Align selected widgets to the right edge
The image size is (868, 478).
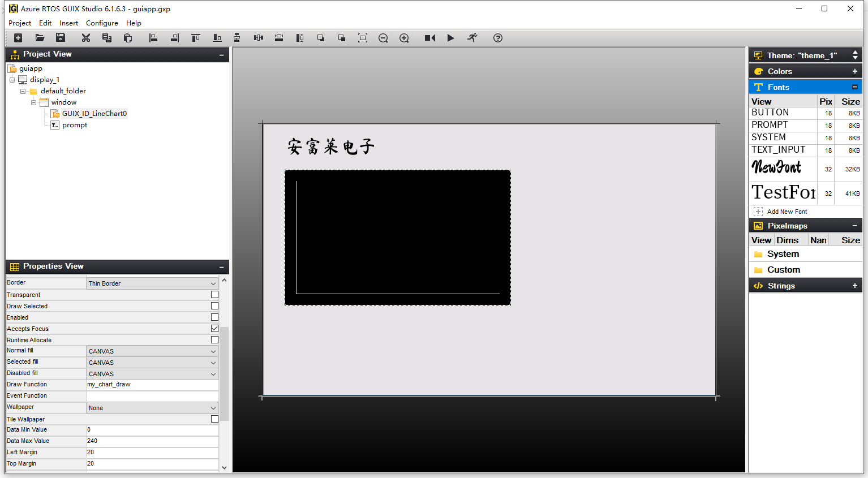pos(175,38)
